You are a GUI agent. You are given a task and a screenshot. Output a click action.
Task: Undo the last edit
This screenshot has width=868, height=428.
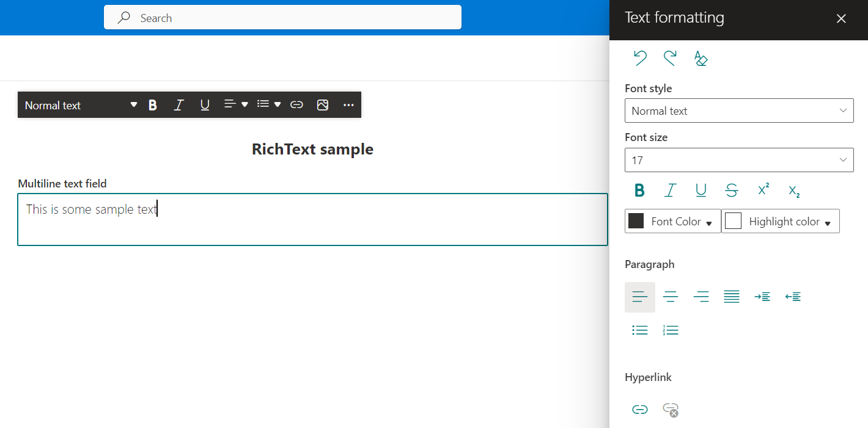tap(639, 58)
